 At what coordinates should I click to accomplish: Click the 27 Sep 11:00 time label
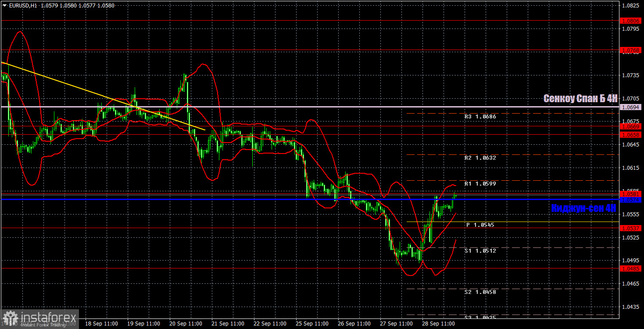[396, 324]
